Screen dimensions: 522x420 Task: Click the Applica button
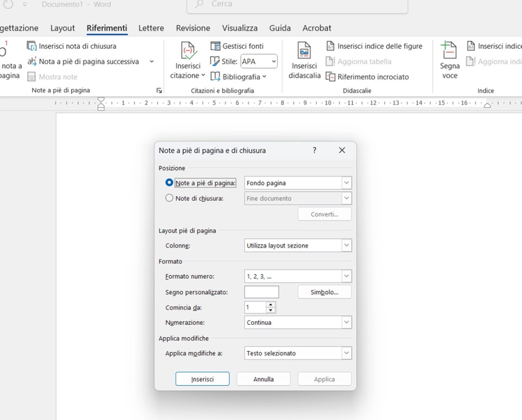point(324,379)
